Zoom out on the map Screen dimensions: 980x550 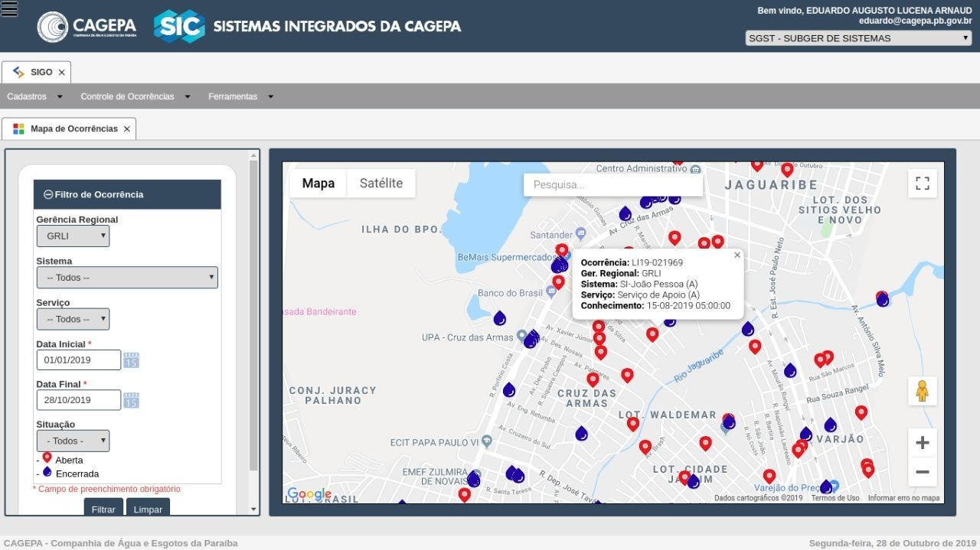(x=923, y=472)
